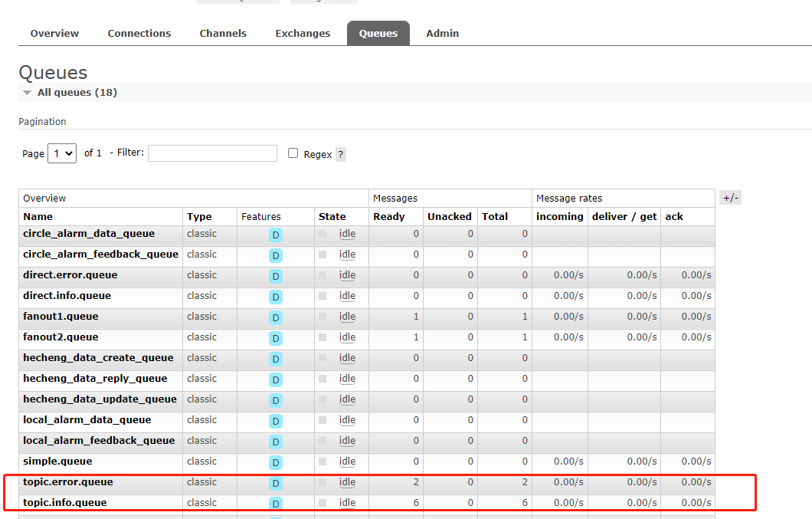Sort by the ack column header
The width and height of the screenshot is (812, 519).
pos(674,217)
